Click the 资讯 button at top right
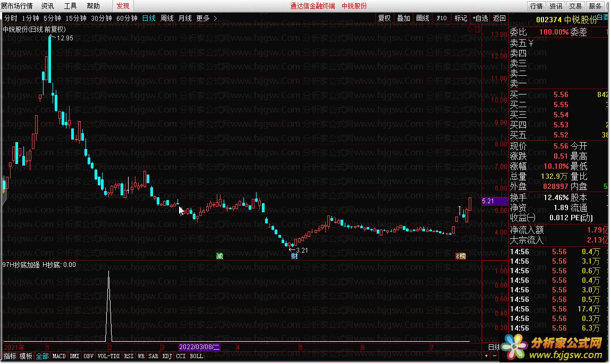The height and width of the screenshot is (364, 611). pyautogui.click(x=556, y=6)
